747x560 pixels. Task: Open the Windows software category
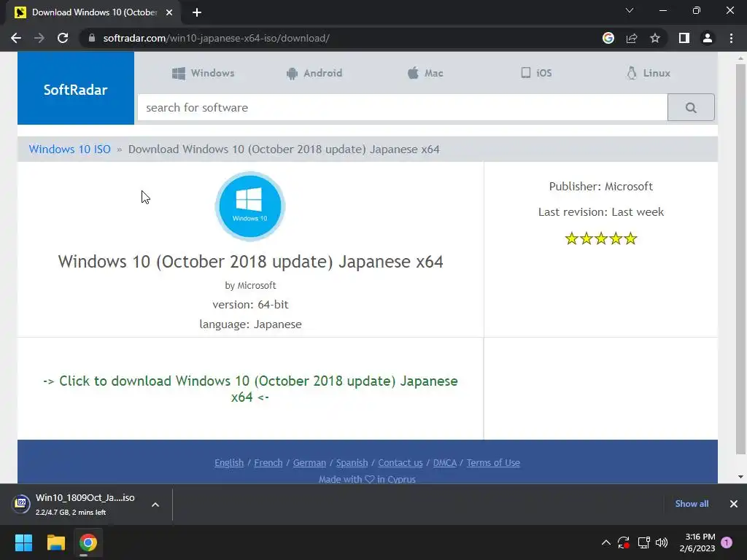203,73
